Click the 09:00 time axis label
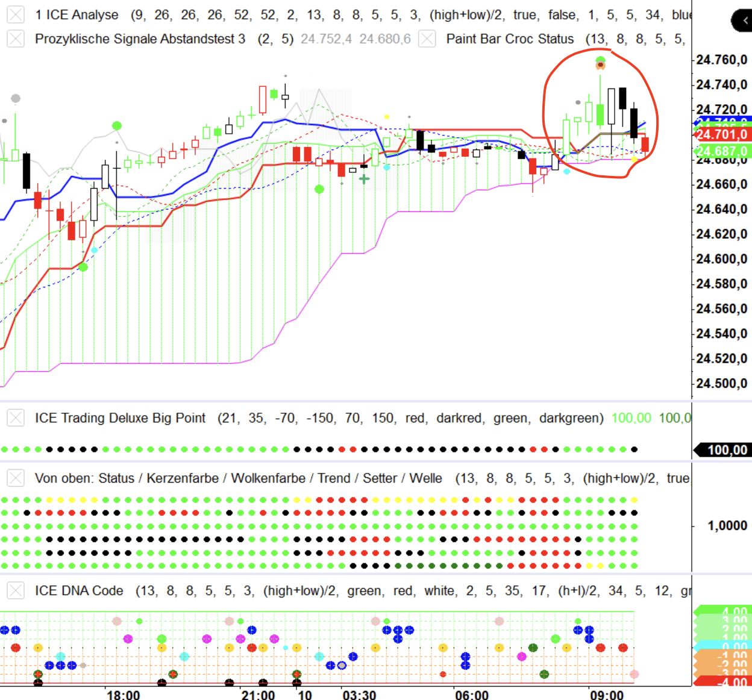 pos(606,695)
